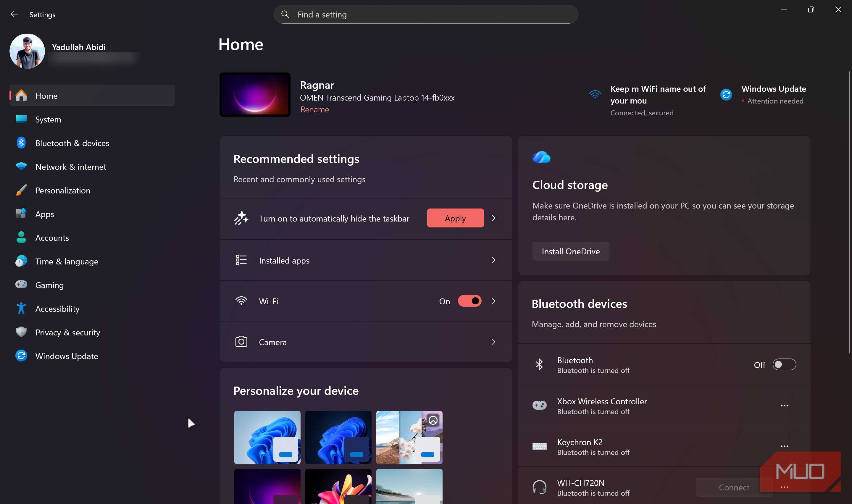Image resolution: width=852 pixels, height=504 pixels.
Task: Click the user profile picture
Action: (27, 51)
